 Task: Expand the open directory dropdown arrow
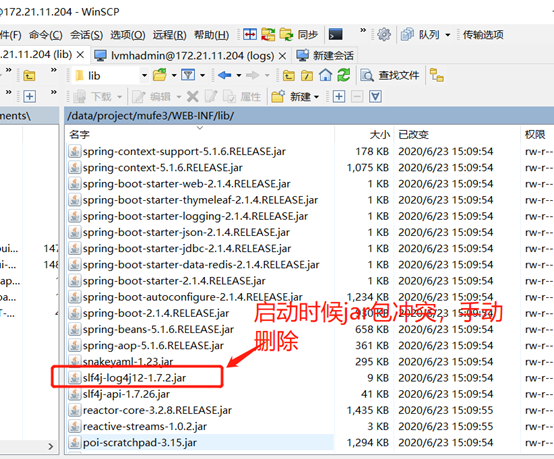174,75
